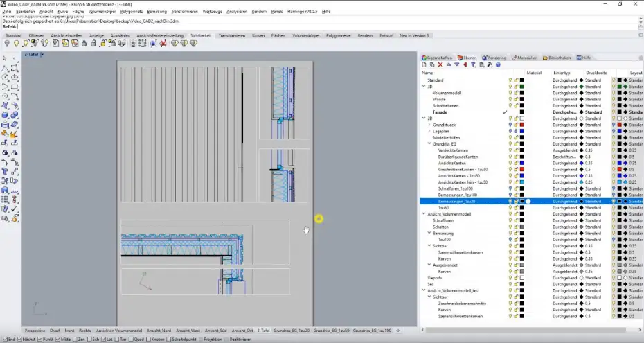This screenshot has height=343, width=644.
Task: Collapse the Ansicht_Volumenmodell layer group
Action: pos(424,214)
